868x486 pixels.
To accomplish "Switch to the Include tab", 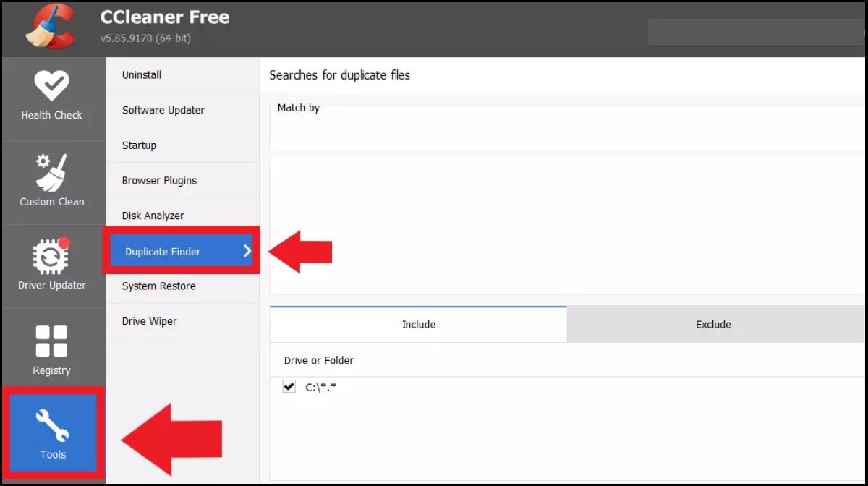I will tap(419, 324).
